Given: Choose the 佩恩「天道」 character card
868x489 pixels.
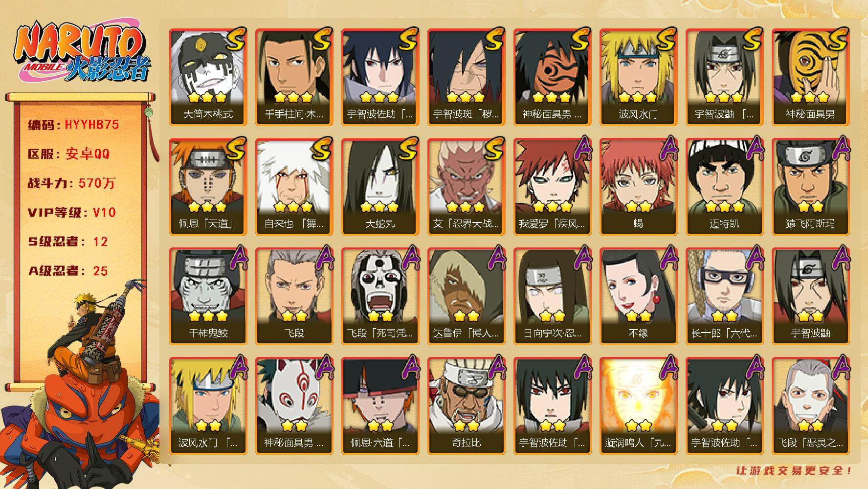Looking at the screenshot, I should tap(208, 186).
